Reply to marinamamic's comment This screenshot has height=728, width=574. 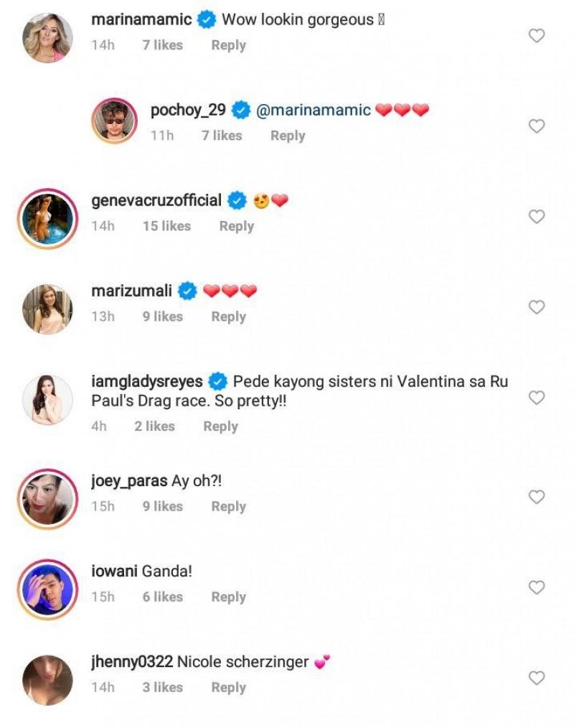(x=228, y=45)
